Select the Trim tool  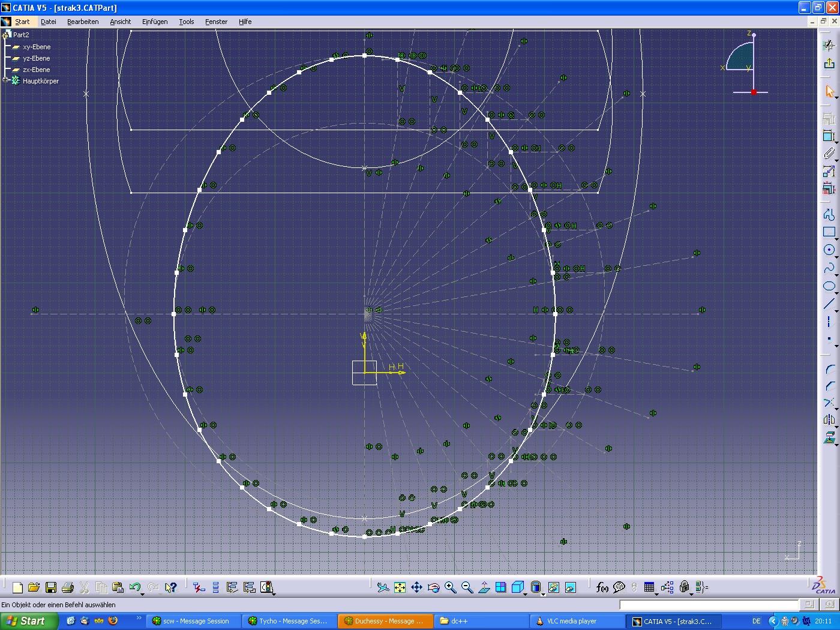point(829,403)
